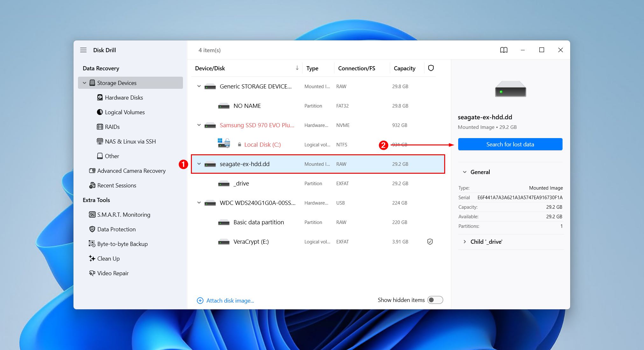644x350 pixels.
Task: Click the protection shield column header icon
Action: 431,68
